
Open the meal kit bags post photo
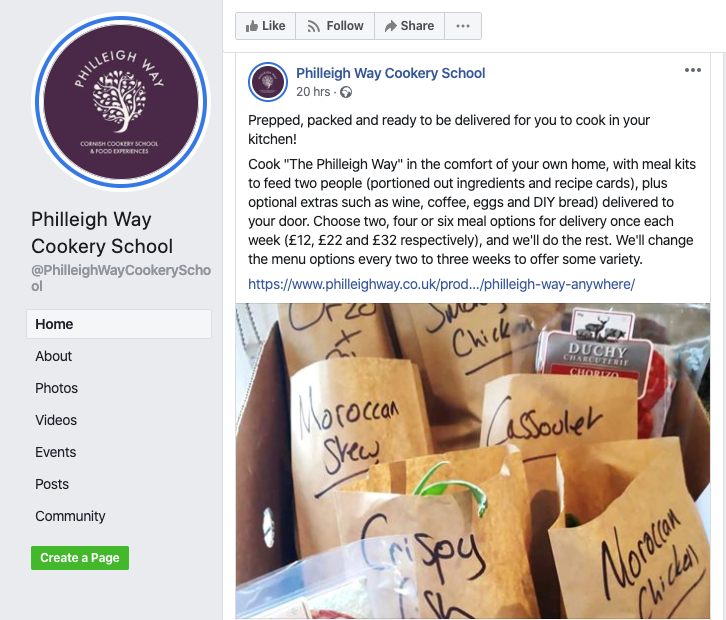(x=473, y=461)
